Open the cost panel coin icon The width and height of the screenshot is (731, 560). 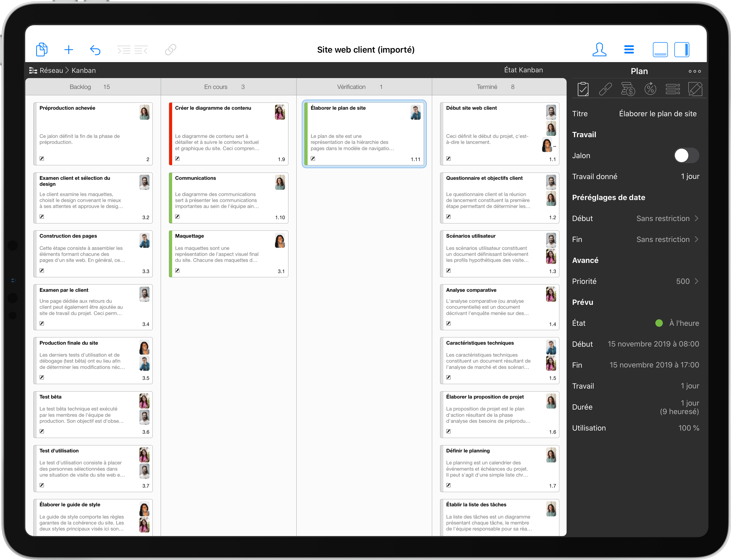628,89
